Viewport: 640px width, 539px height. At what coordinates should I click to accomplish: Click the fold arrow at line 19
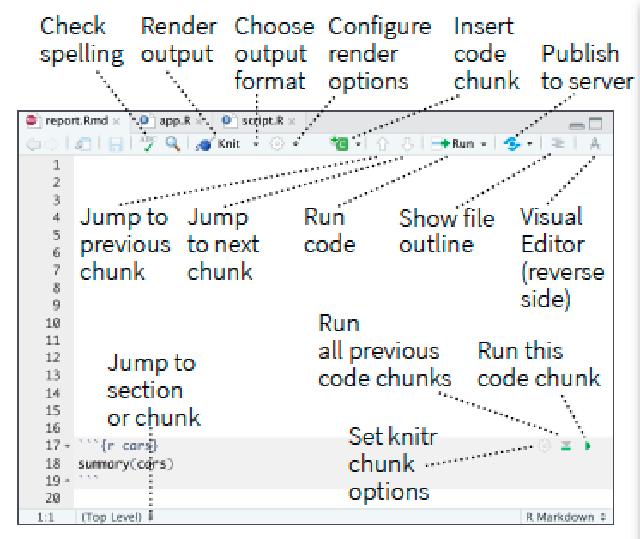[x=68, y=481]
